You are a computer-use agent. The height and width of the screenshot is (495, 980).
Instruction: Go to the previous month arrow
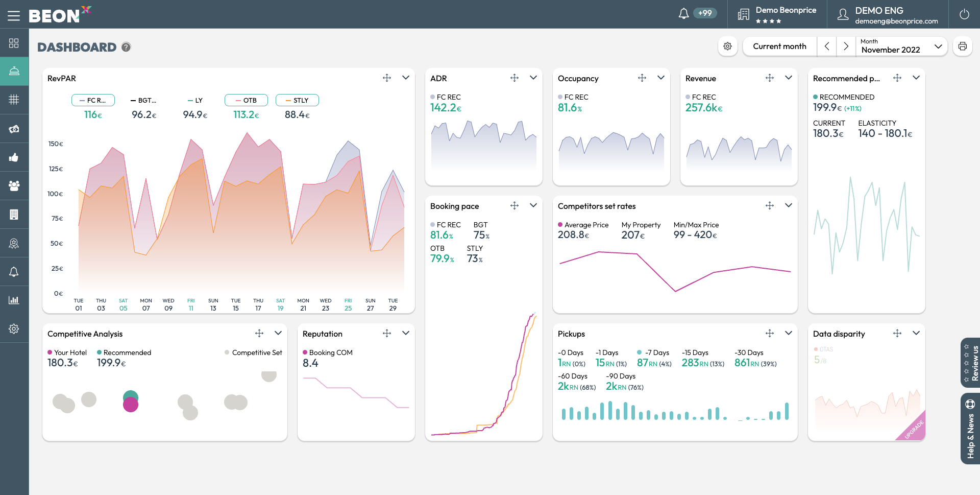coord(827,46)
